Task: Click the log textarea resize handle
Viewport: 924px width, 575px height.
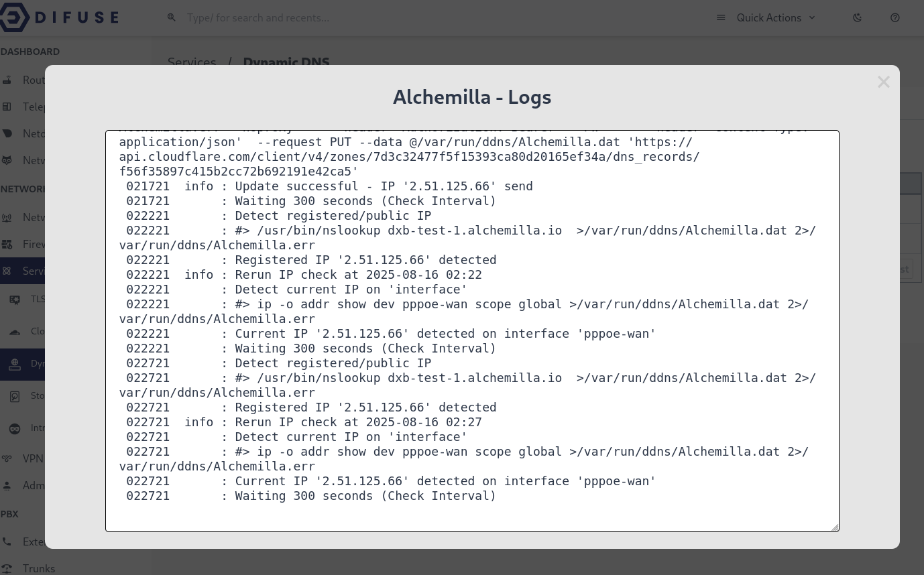Action: (x=834, y=527)
